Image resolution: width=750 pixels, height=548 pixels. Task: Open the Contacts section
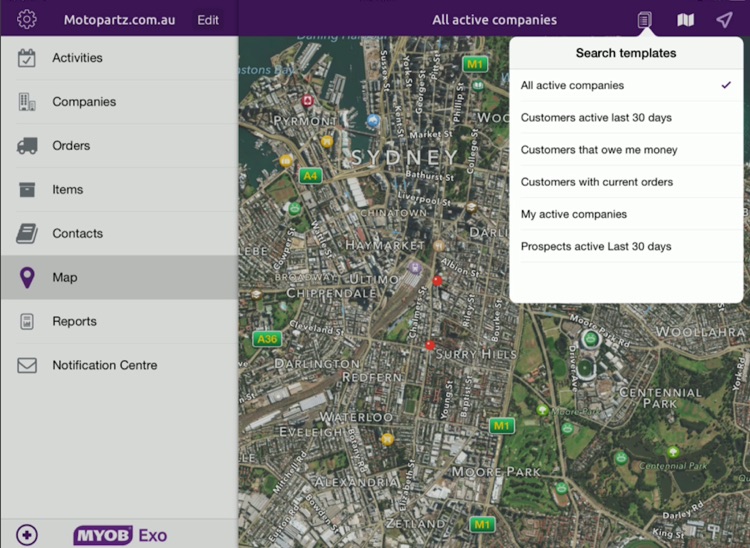[120, 233]
